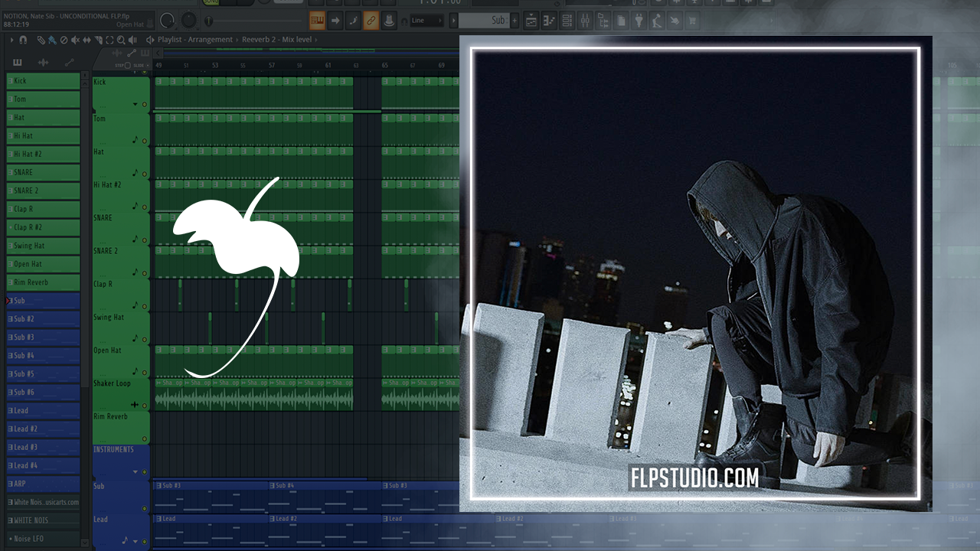Expand playlist options menu arrow
This screenshot has height=551, width=980.
point(11,40)
